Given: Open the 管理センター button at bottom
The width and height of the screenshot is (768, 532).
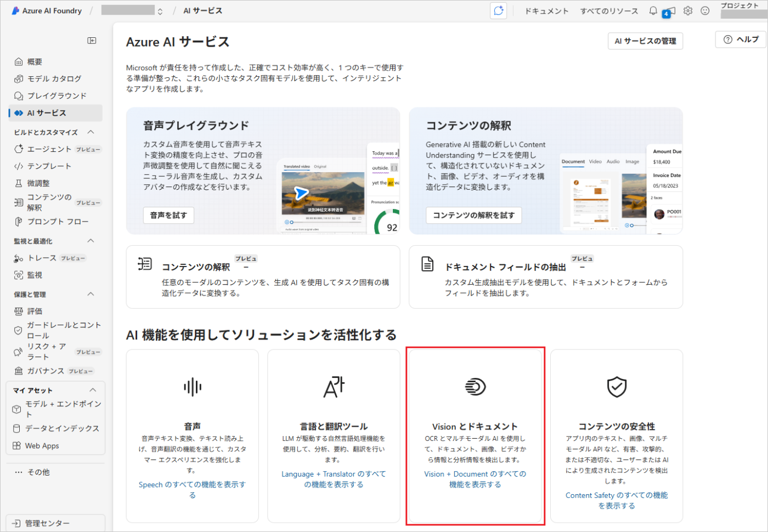Looking at the screenshot, I should coord(55,523).
